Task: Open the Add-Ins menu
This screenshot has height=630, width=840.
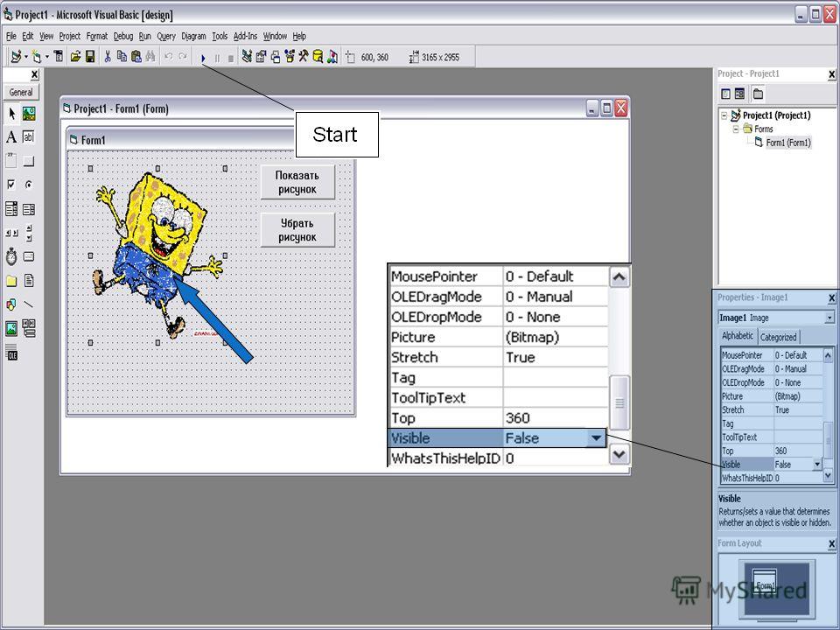Action: coord(245,36)
